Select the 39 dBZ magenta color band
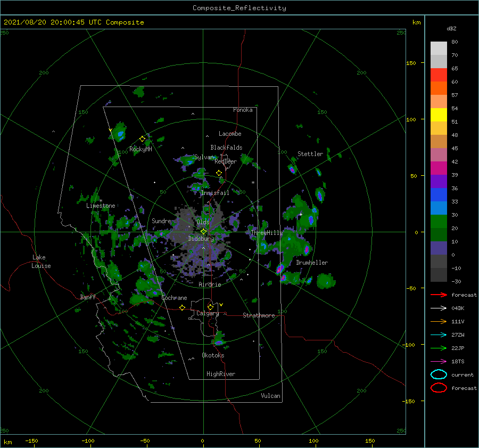Image resolution: width=479 pixels, height=448 pixels. click(x=439, y=168)
